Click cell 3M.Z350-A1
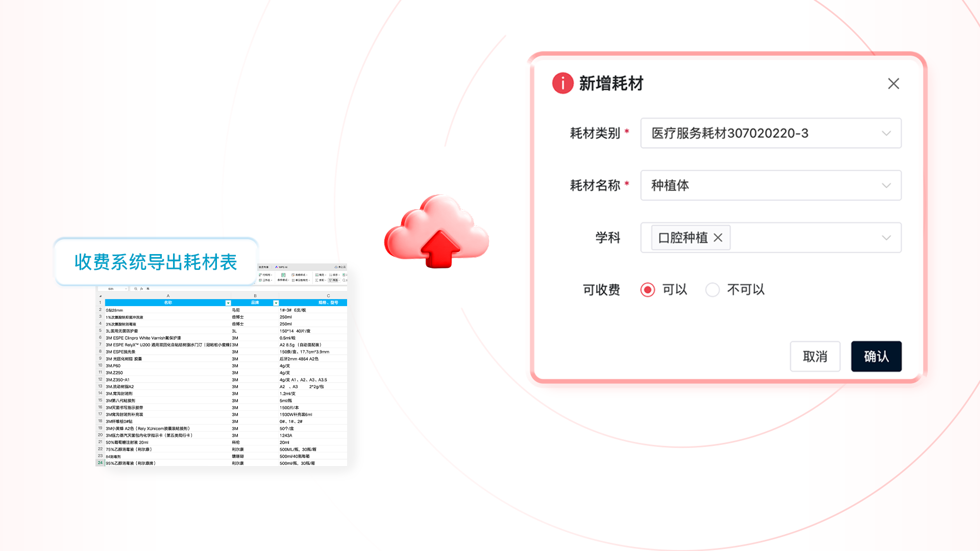980x551 pixels. coord(168,380)
